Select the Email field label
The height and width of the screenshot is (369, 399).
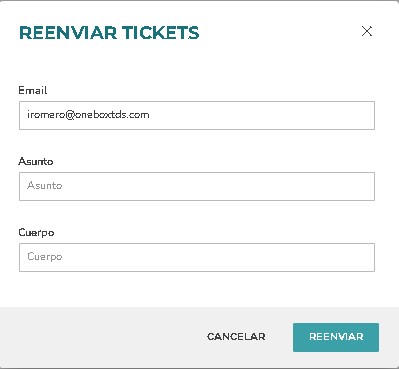click(x=33, y=90)
